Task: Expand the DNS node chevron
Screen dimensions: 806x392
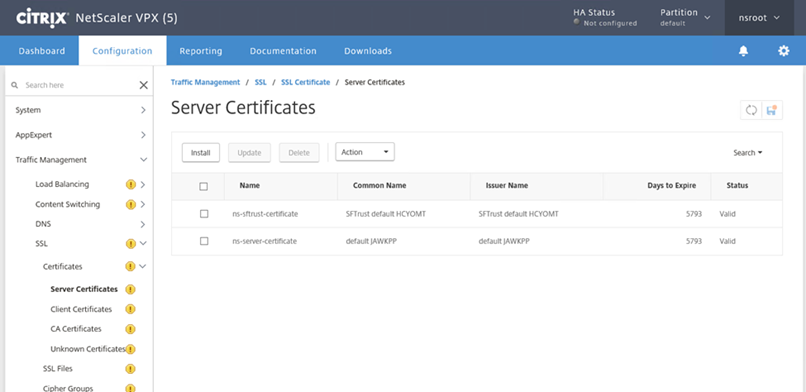Action: 143,225
